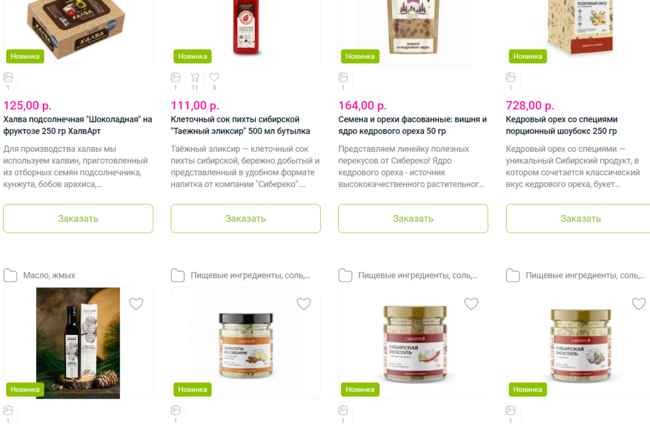Click the photo icon under cedar oil product

[x=8, y=410]
